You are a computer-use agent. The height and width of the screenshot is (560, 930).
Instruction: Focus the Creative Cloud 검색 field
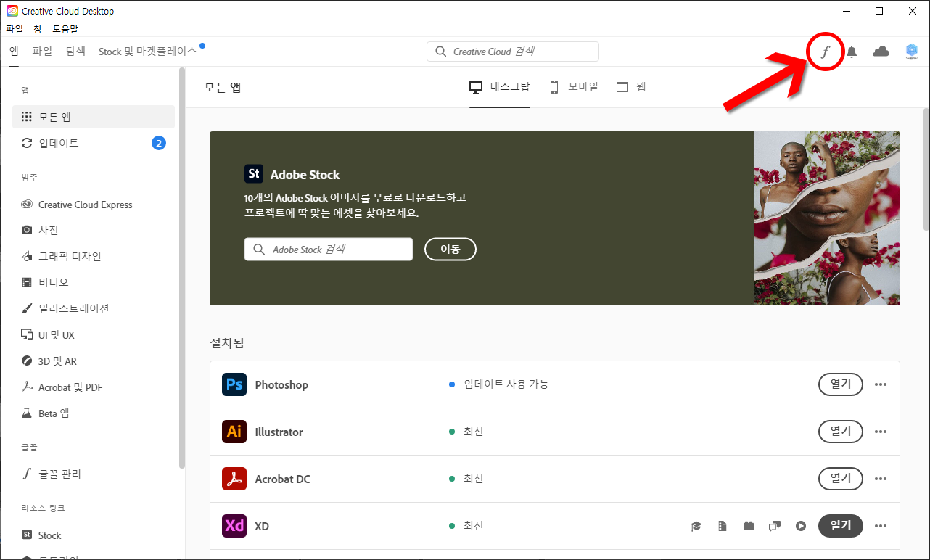tap(513, 52)
